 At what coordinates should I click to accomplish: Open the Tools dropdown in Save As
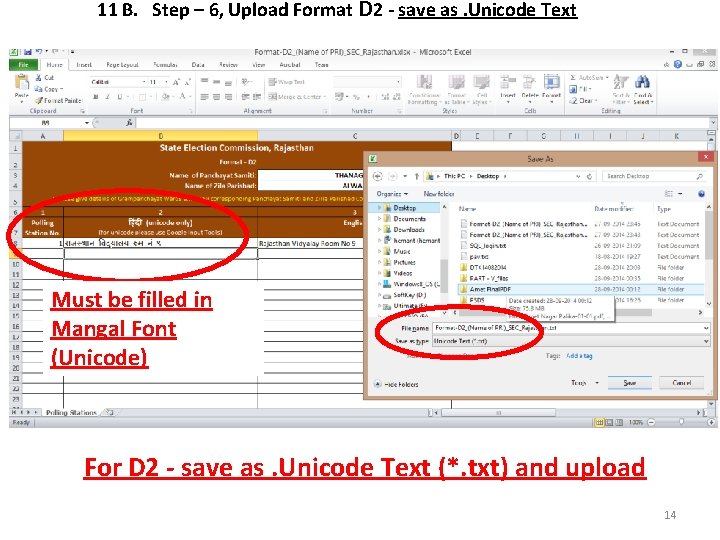pyautogui.click(x=585, y=382)
